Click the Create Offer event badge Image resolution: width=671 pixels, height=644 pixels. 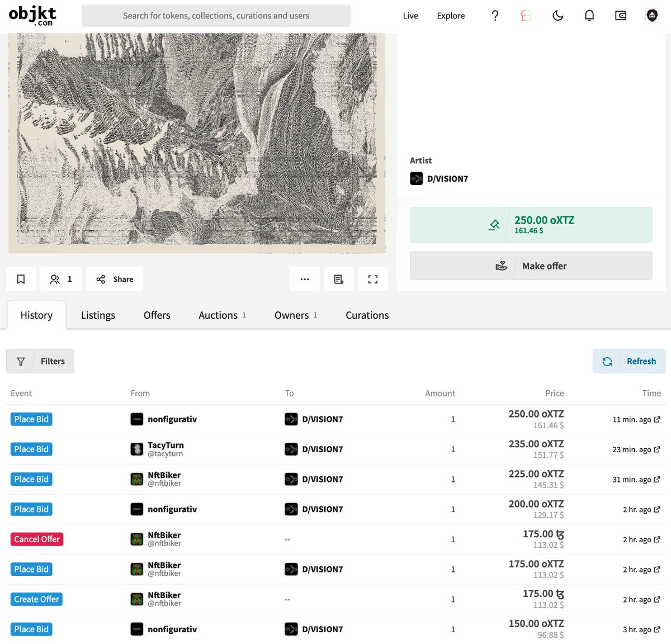coord(36,599)
